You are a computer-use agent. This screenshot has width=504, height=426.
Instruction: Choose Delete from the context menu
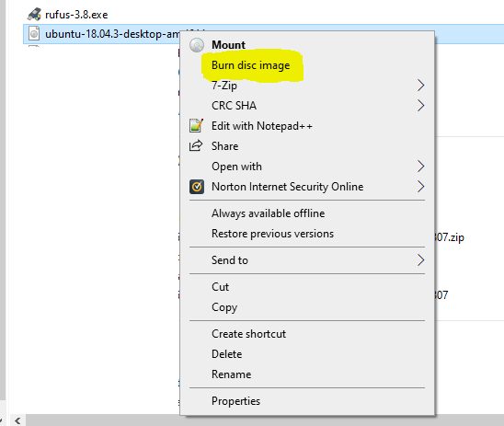[x=227, y=354]
